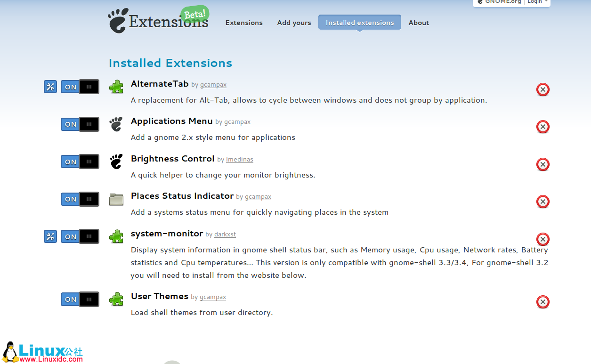Click the system-monitor puzzle icon
This screenshot has height=364, width=591.
tap(116, 236)
